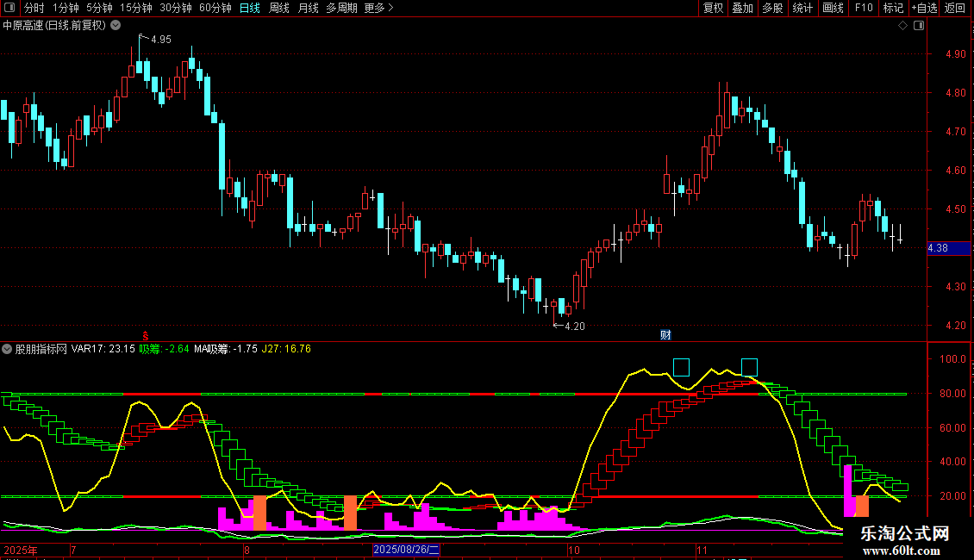Switch to 周线 weekly chart
The width and height of the screenshot is (974, 560).
279,8
